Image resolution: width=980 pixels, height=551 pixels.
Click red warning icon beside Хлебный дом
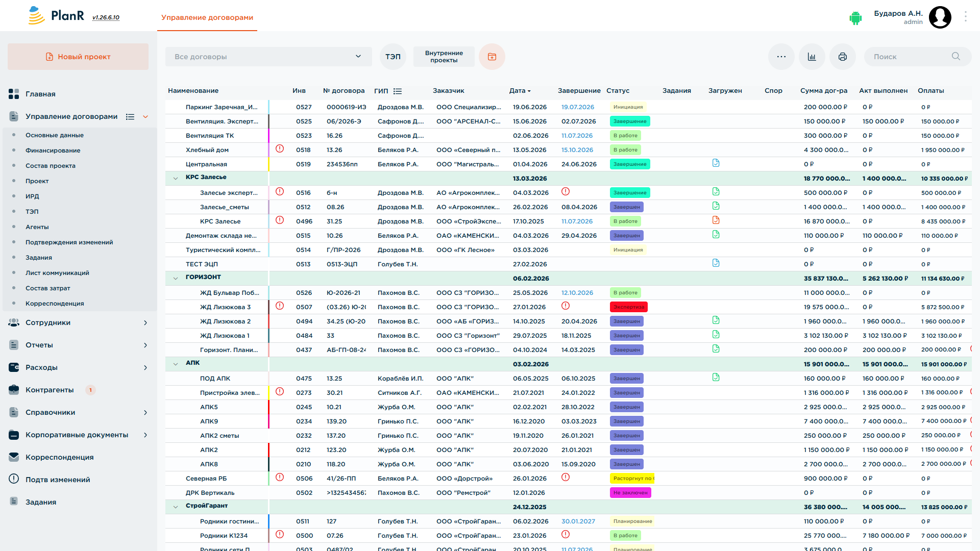[x=280, y=149]
